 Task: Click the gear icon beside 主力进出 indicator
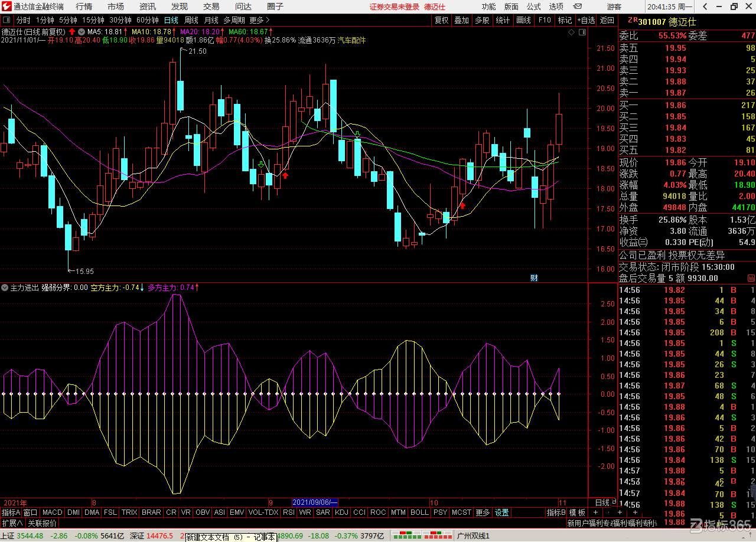[x=5, y=288]
